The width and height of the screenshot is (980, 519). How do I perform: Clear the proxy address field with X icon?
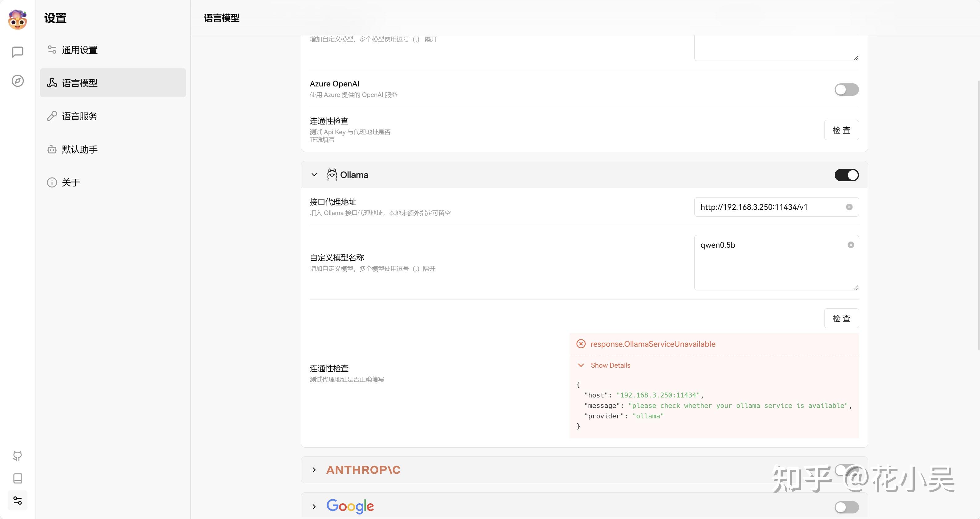[849, 207]
